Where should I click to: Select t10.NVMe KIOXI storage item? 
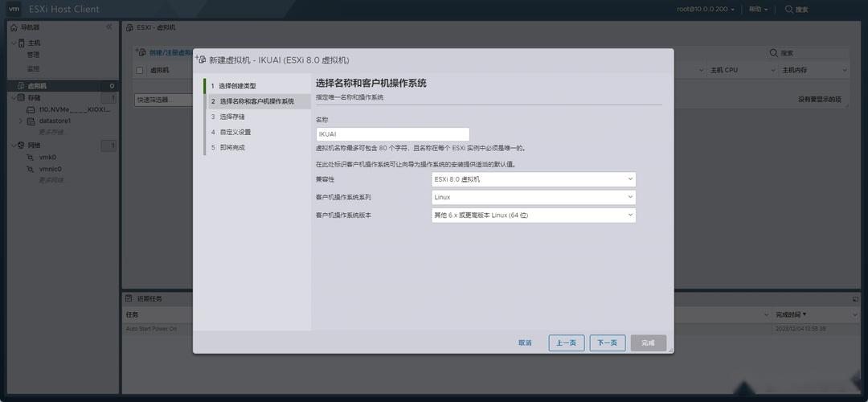pyautogui.click(x=75, y=109)
